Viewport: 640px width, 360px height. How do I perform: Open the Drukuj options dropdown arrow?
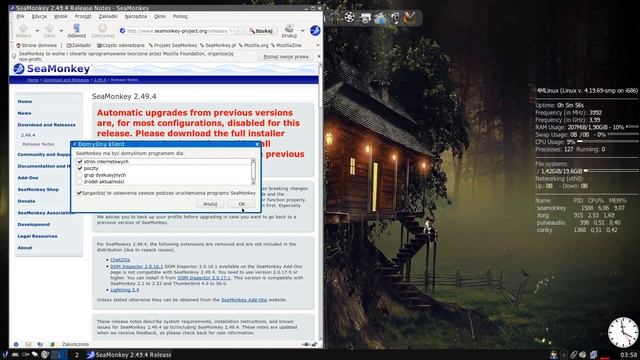[302, 31]
